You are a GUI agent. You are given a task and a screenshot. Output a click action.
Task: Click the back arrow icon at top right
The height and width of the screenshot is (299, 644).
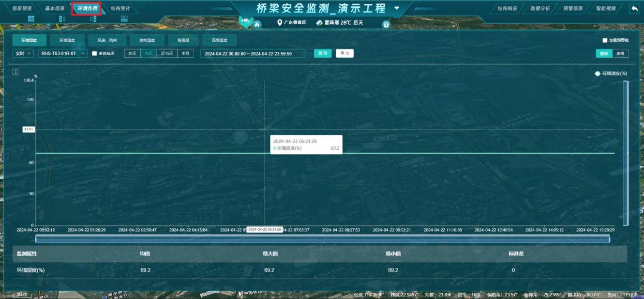click(x=634, y=8)
